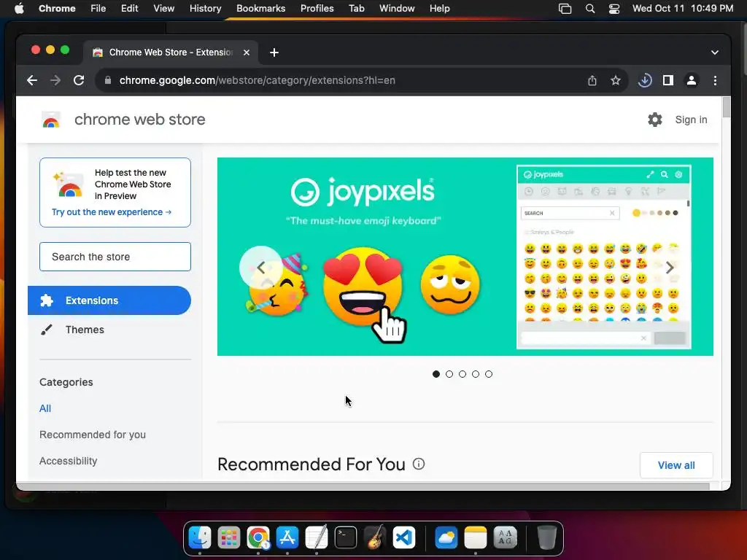
Task: Reload the Chrome Web Store page
Action: click(x=79, y=80)
